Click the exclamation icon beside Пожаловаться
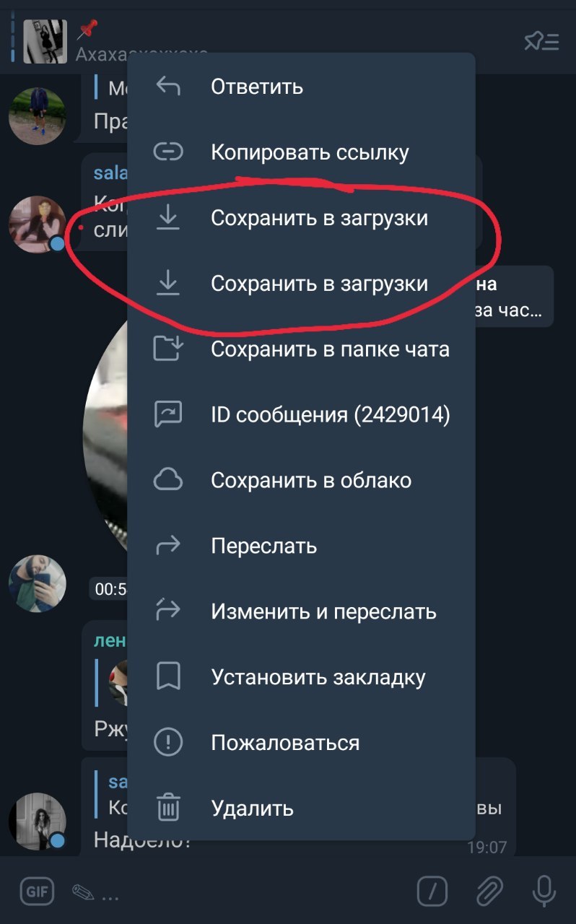576x924 pixels. pos(168,742)
